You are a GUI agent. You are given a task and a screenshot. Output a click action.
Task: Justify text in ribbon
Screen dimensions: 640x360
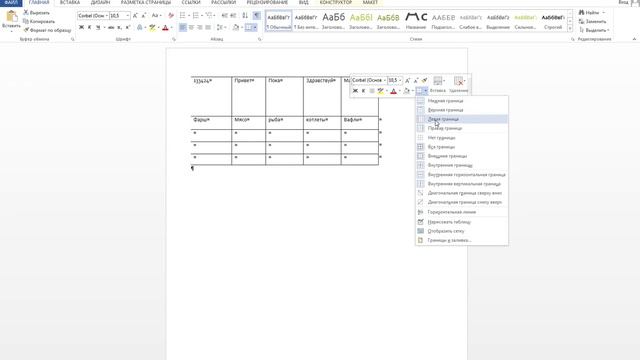(x=208, y=27)
